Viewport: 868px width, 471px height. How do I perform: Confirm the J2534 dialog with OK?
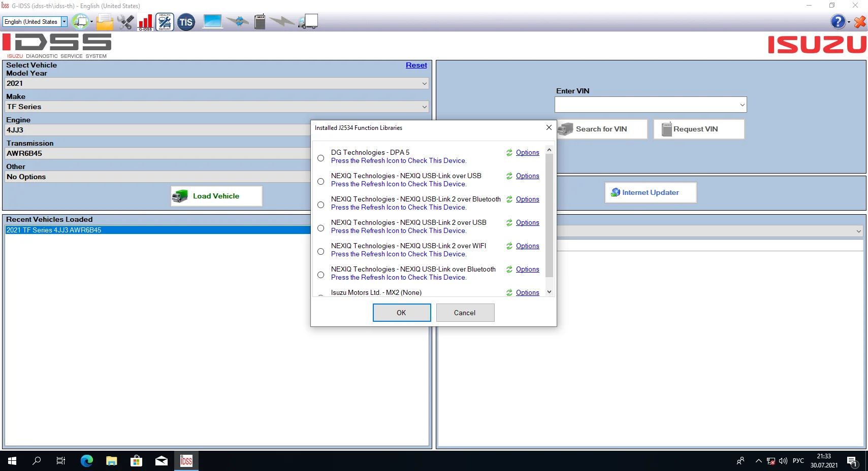[402, 313]
